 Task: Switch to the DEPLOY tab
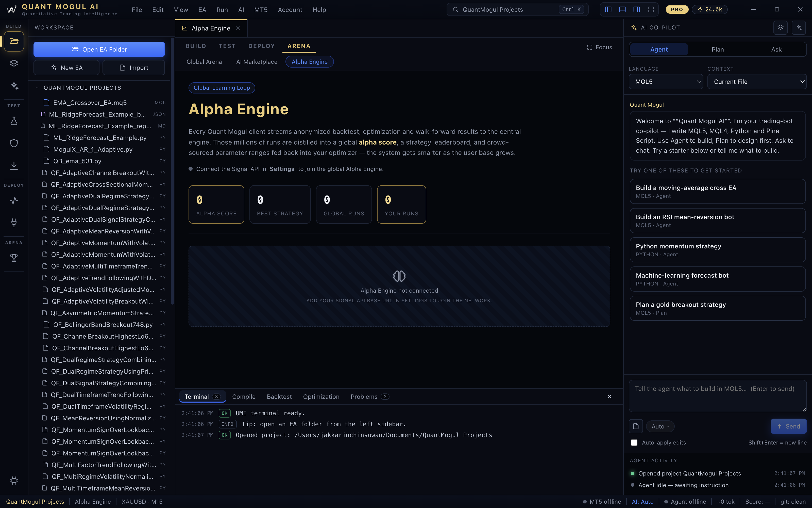261,46
